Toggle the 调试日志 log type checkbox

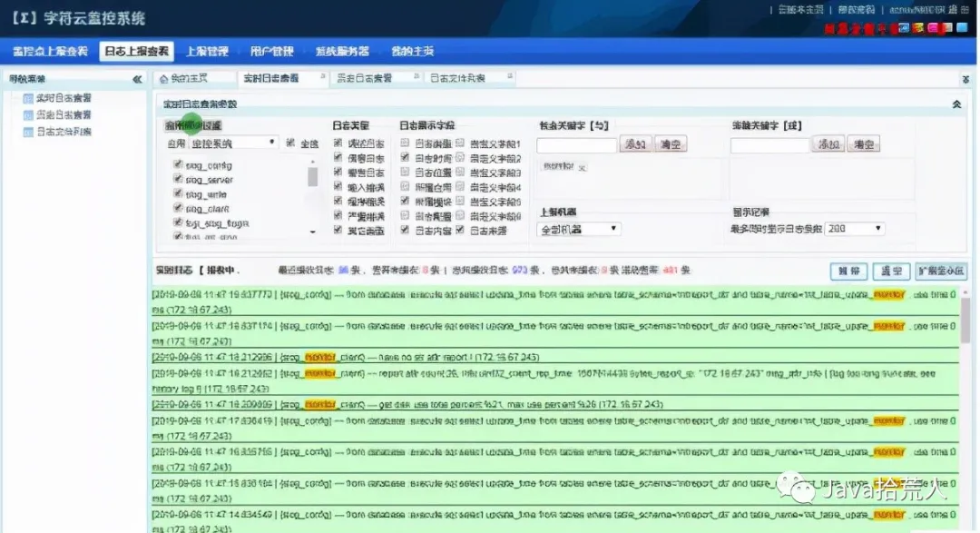pos(338,143)
